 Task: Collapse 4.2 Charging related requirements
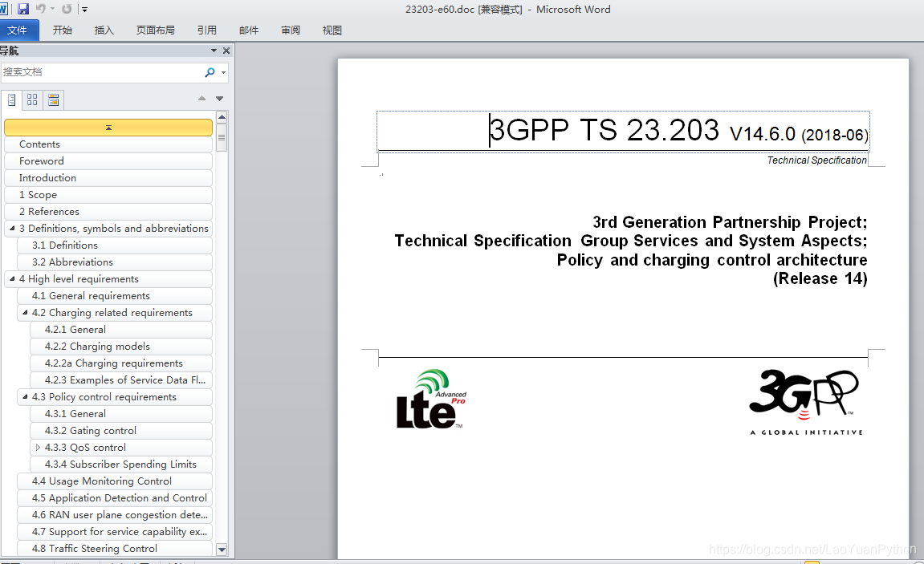[x=25, y=313]
